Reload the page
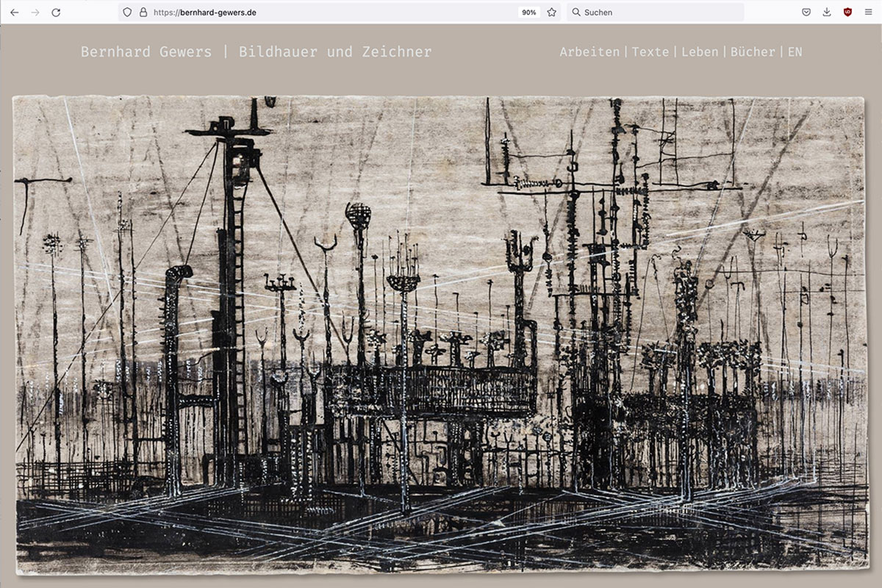 (x=56, y=12)
